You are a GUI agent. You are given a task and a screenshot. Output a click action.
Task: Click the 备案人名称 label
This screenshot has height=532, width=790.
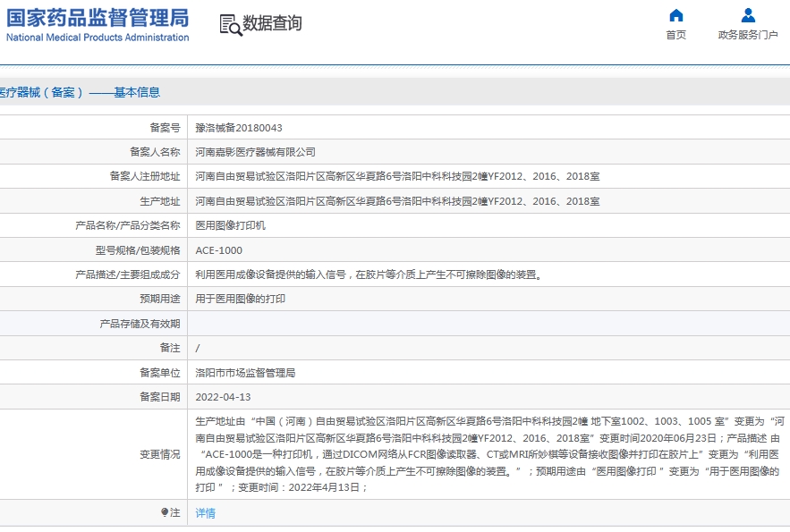(x=155, y=151)
